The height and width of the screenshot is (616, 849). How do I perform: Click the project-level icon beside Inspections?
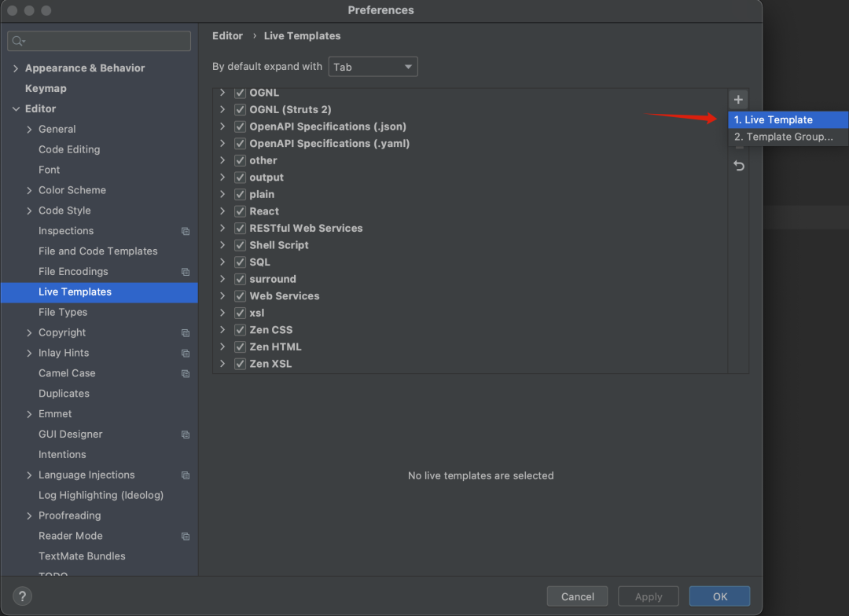[186, 231]
